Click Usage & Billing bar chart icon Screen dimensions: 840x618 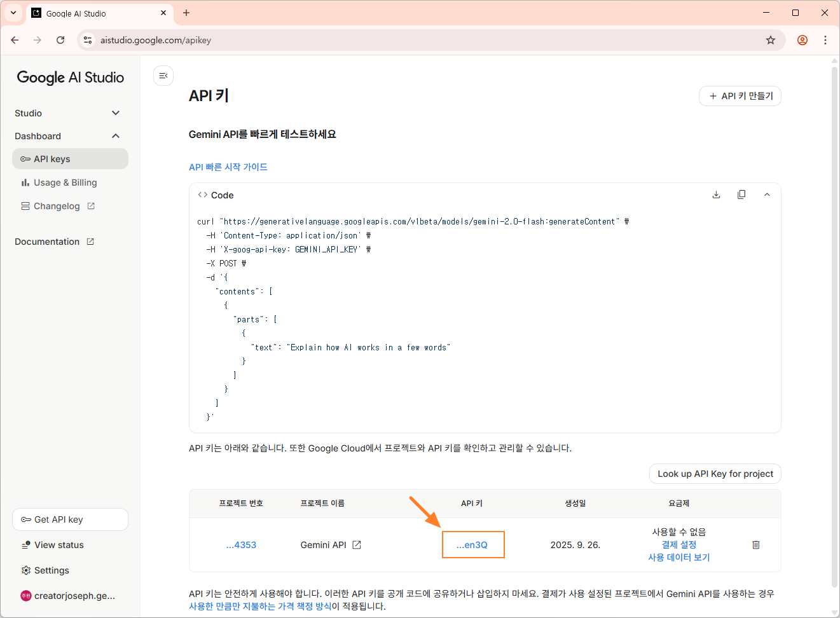tap(25, 182)
